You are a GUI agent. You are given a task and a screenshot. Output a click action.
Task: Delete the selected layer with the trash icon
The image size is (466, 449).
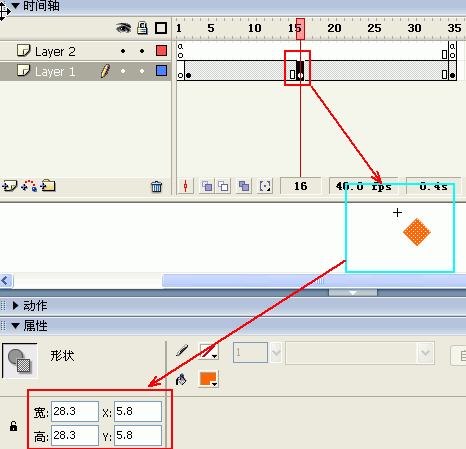pos(156,187)
